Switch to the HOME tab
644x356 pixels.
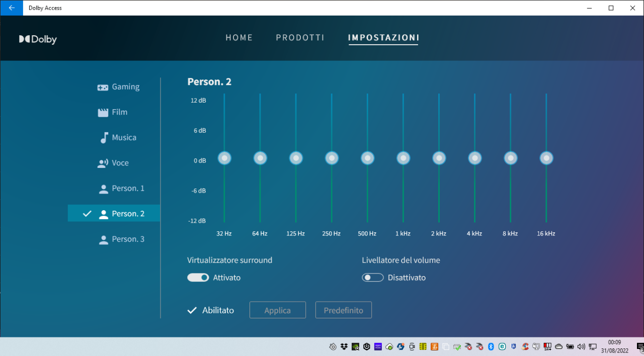tap(239, 38)
